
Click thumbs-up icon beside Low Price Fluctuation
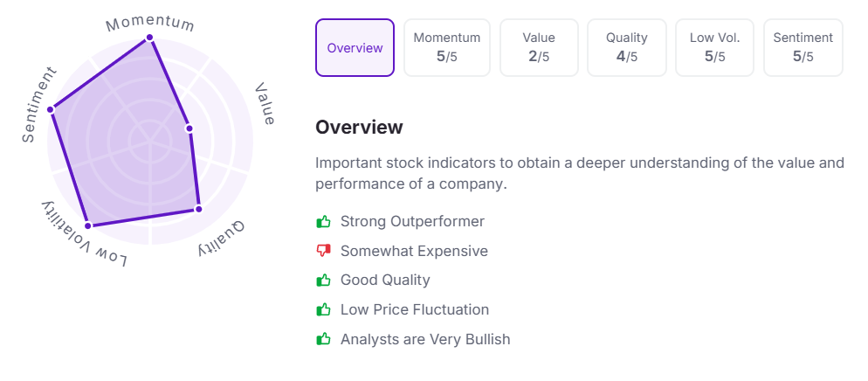[324, 309]
